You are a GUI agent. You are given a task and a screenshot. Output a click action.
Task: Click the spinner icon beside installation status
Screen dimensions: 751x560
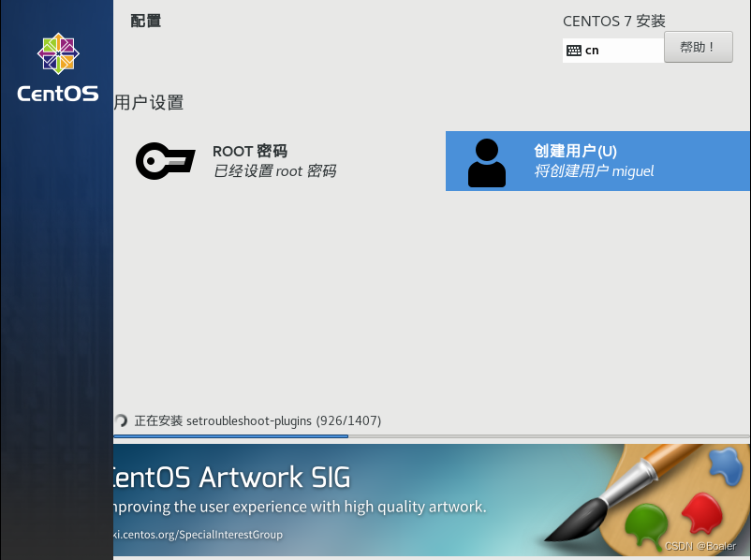(122, 420)
